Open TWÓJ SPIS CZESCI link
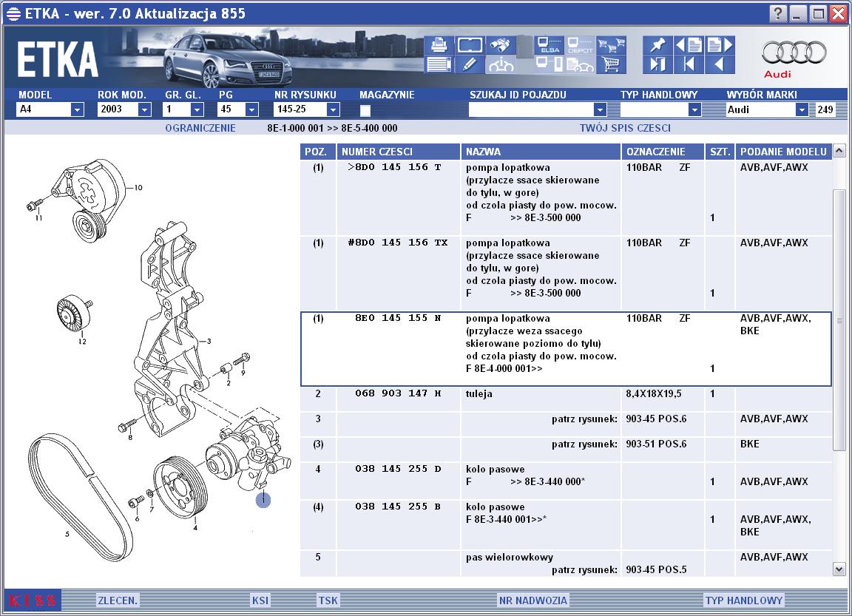Viewport: 852px width, 616px height. click(625, 128)
